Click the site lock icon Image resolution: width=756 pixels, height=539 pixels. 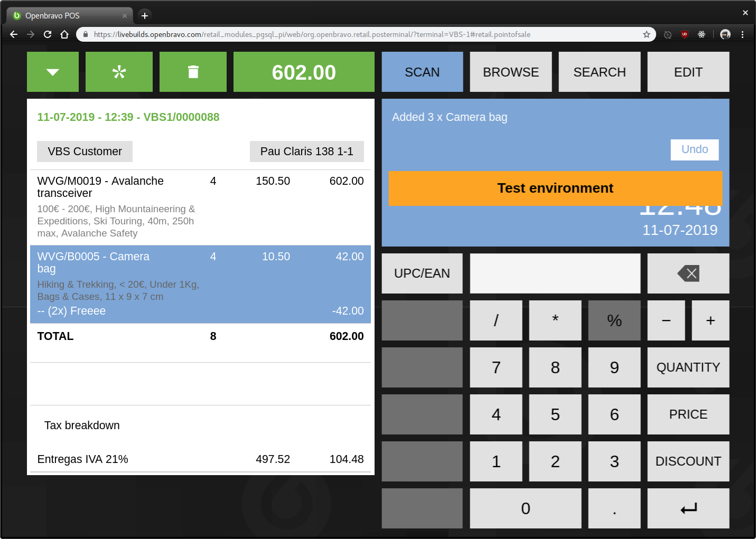[85, 34]
